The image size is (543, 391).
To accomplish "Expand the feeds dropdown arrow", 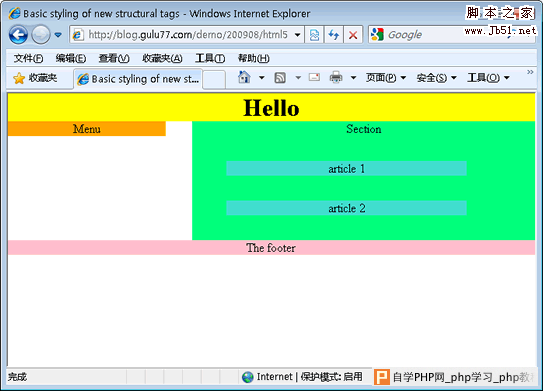I will (x=298, y=78).
